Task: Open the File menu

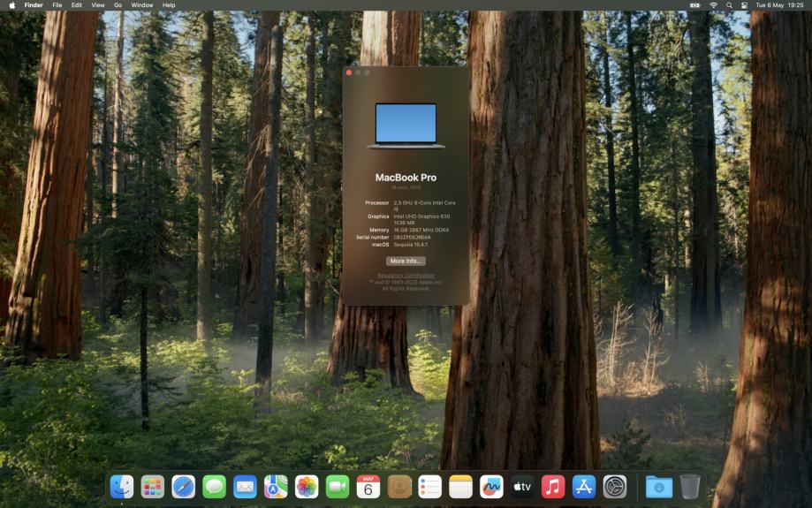Action: point(57,5)
